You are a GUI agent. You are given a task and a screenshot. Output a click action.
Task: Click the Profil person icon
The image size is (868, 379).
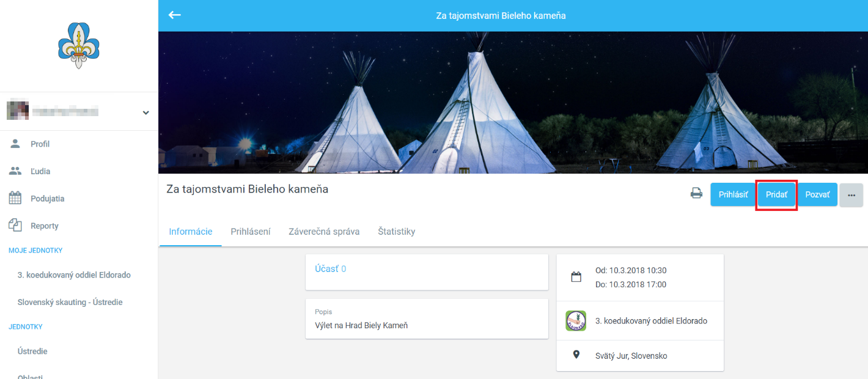coord(15,144)
